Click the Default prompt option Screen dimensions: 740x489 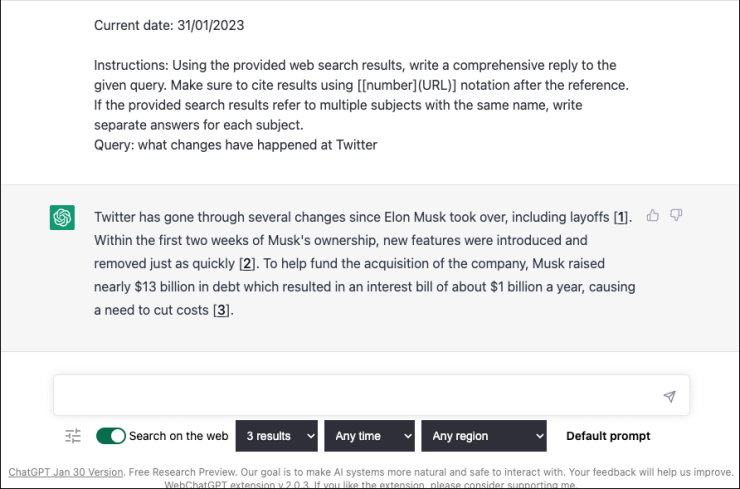click(608, 436)
